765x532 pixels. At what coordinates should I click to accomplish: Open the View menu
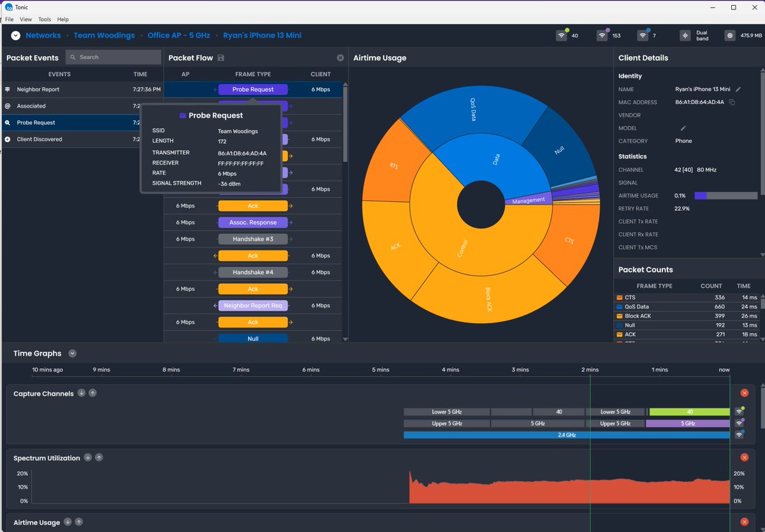[25, 20]
